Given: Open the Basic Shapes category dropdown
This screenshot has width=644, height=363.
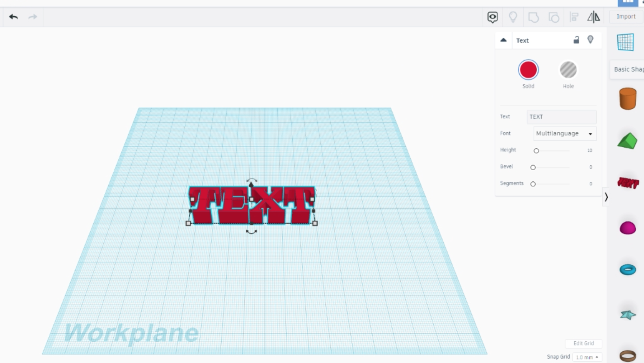Looking at the screenshot, I should tap(628, 69).
